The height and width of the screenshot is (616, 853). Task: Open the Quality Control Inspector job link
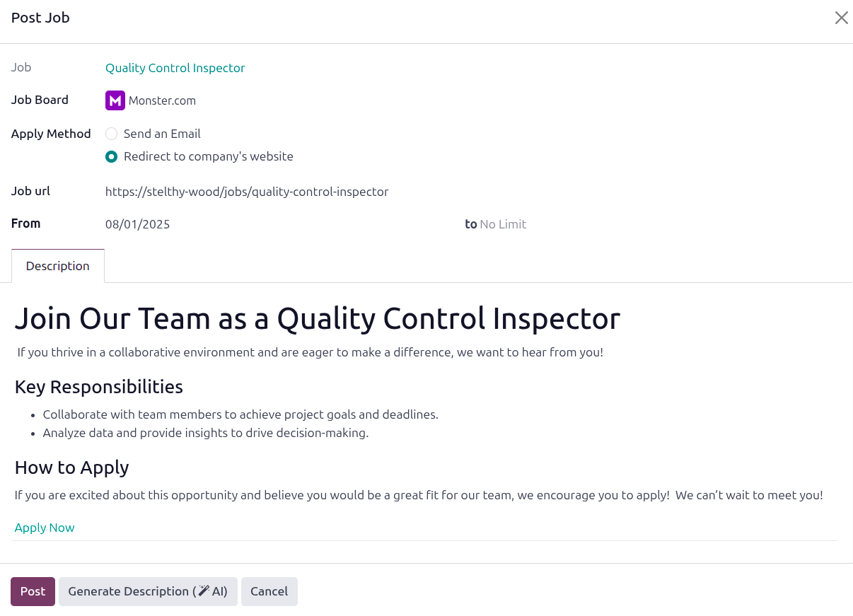coord(175,68)
